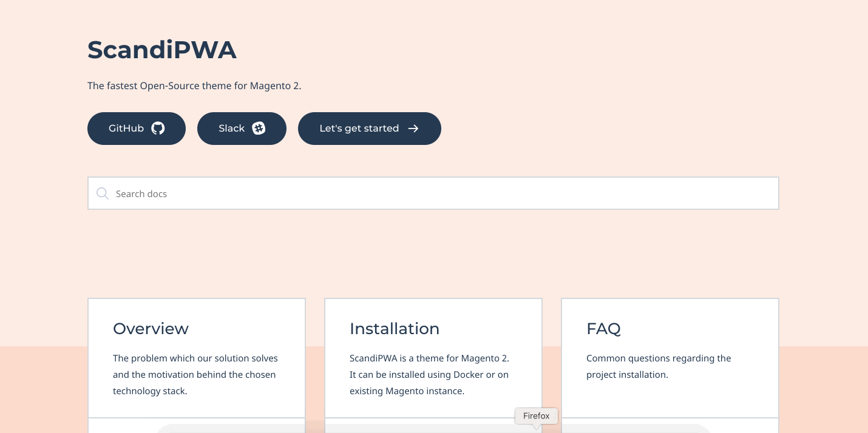Open the Overview documentation card
Screen dimensions: 868x433
[x=196, y=358]
